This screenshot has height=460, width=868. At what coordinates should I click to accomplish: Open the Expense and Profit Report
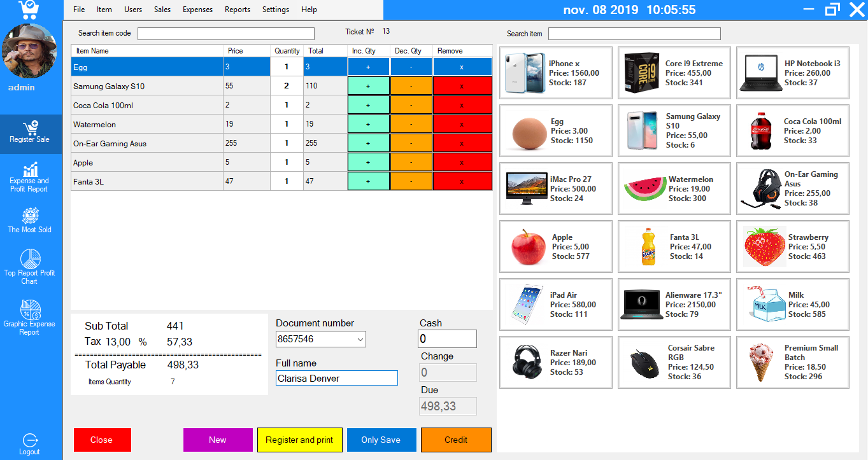(x=30, y=178)
